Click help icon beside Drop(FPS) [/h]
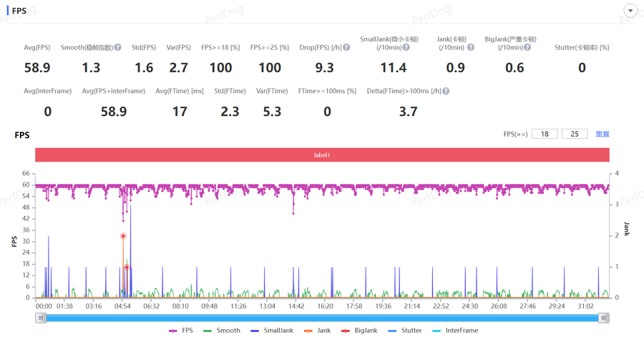 pyautogui.click(x=346, y=48)
